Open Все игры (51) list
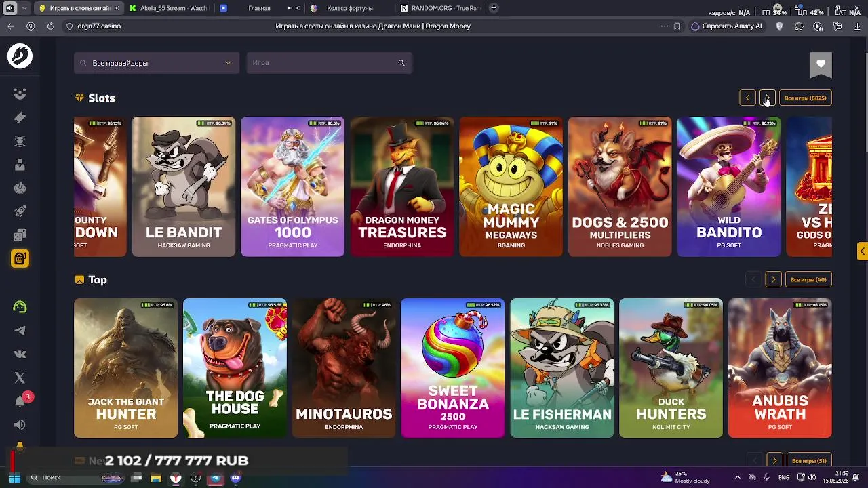The image size is (868, 488). pyautogui.click(x=809, y=461)
